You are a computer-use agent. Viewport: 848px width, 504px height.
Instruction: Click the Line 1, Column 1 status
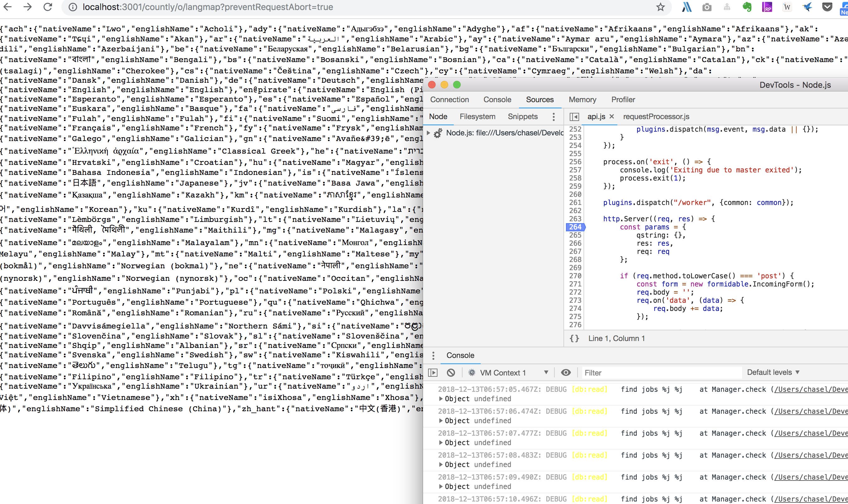coord(616,339)
